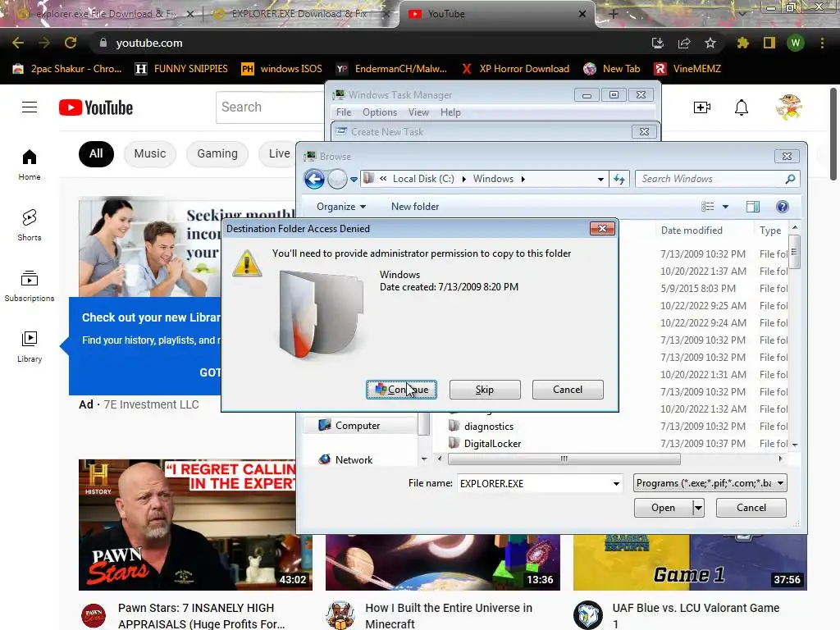Open Library in sidebar
Screen dimensions: 840x630
pos(30,347)
